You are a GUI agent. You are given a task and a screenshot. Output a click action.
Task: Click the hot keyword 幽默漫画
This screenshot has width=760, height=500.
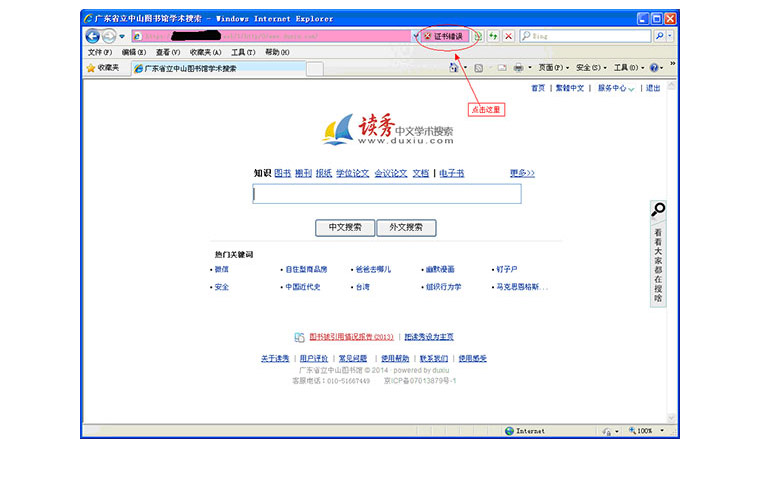click(x=440, y=269)
